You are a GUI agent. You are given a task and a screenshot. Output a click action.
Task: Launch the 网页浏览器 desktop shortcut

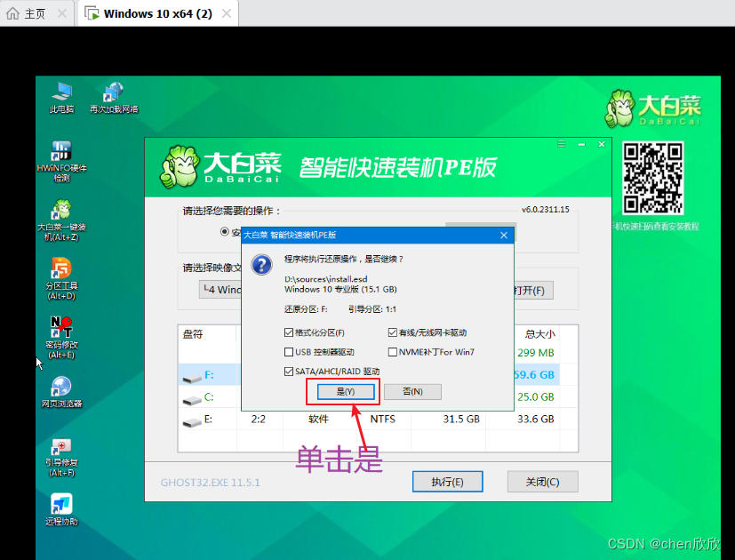point(61,392)
